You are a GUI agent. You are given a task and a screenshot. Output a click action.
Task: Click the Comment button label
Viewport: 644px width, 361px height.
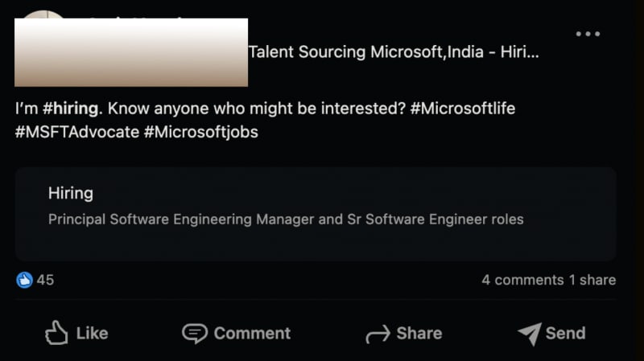(x=252, y=334)
